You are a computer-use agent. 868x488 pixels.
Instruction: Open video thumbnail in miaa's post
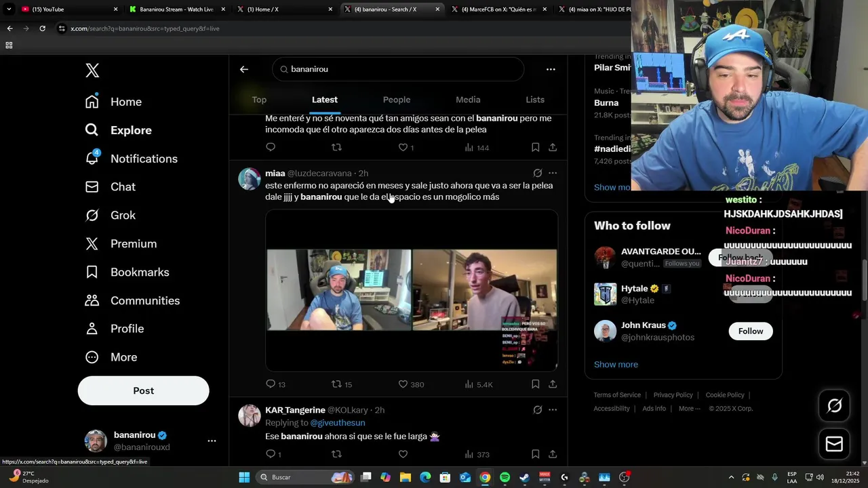pyautogui.click(x=412, y=290)
